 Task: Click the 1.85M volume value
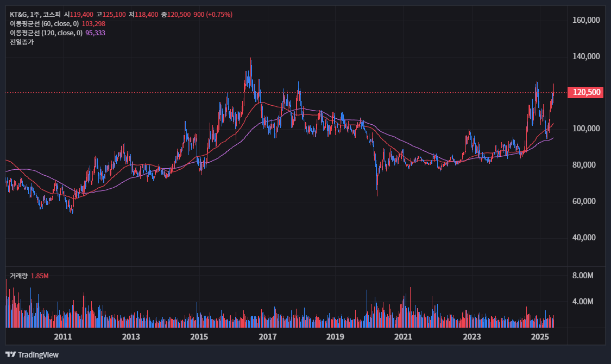[40, 276]
